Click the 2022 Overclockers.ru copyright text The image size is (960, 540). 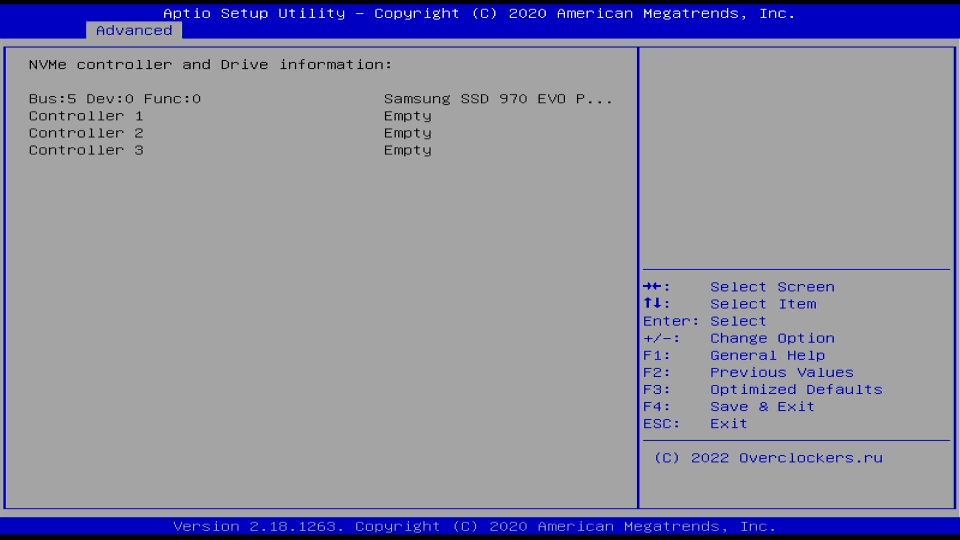click(768, 458)
